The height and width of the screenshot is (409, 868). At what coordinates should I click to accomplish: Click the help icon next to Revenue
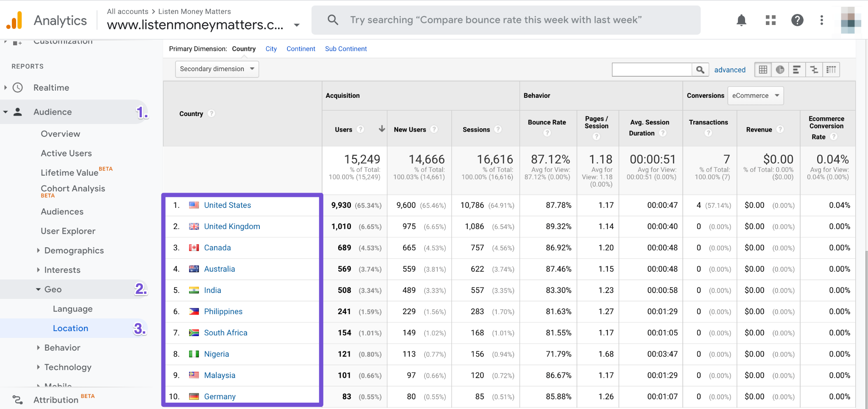(x=780, y=129)
